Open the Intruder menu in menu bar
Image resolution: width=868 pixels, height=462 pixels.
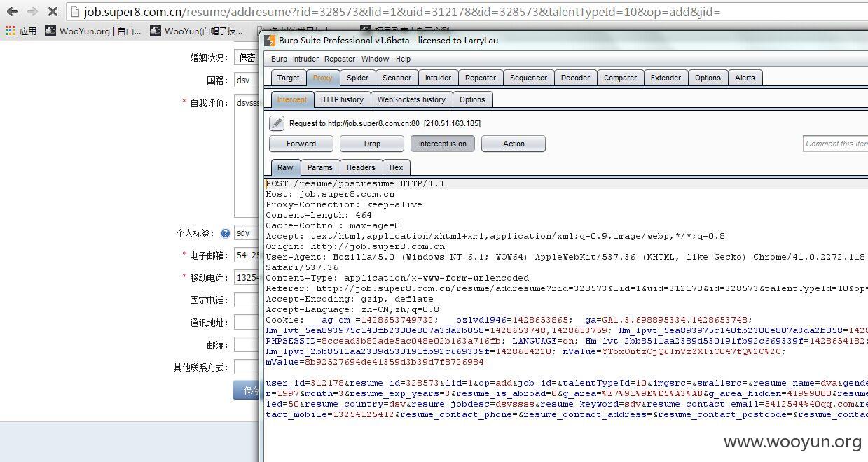coord(305,59)
